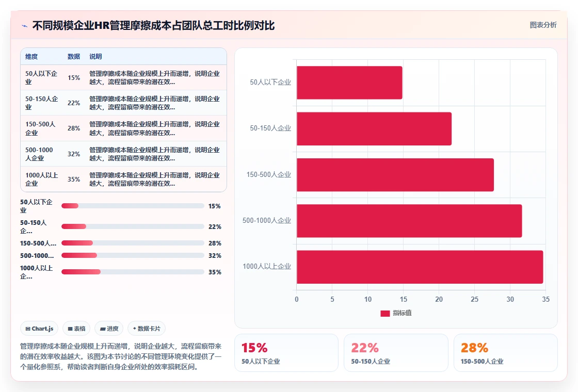
Task: Click the 数据 column header
Action: tap(74, 56)
